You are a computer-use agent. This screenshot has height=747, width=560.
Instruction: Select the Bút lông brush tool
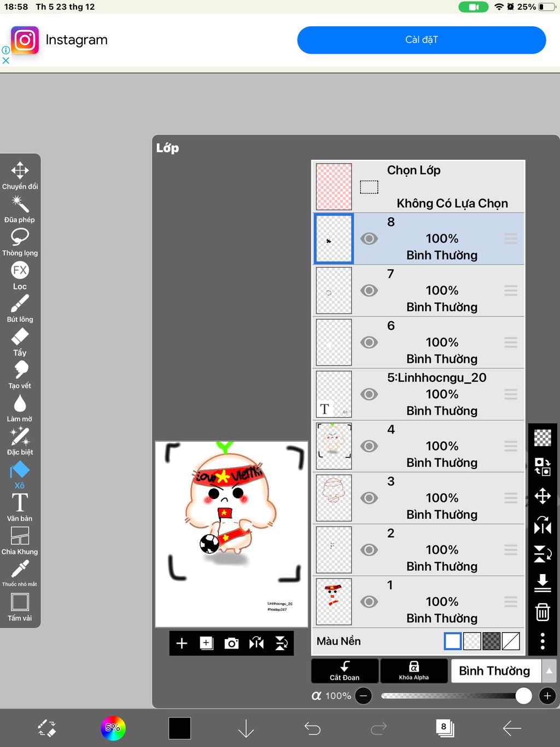tap(20, 309)
